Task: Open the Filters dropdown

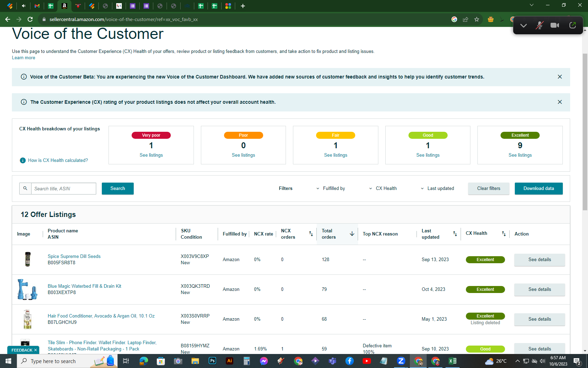Action: tap(286, 189)
